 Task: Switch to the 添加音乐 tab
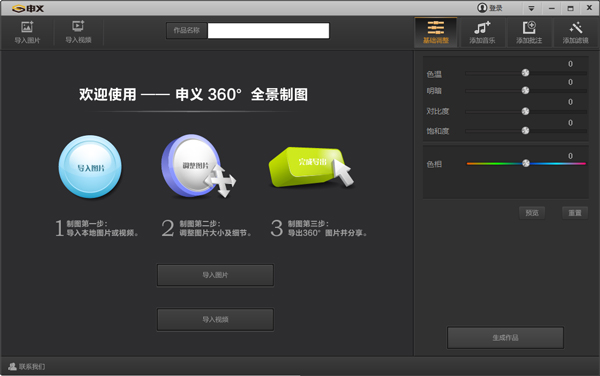[x=482, y=33]
